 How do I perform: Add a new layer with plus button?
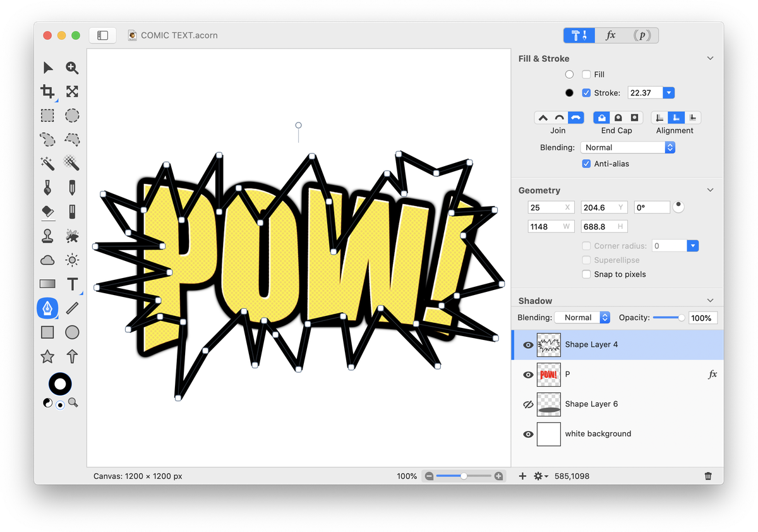(522, 476)
